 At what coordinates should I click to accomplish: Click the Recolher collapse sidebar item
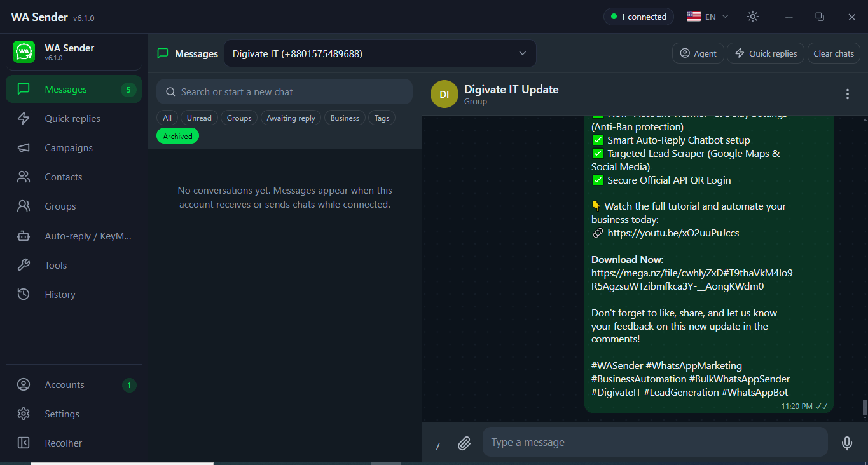74,443
